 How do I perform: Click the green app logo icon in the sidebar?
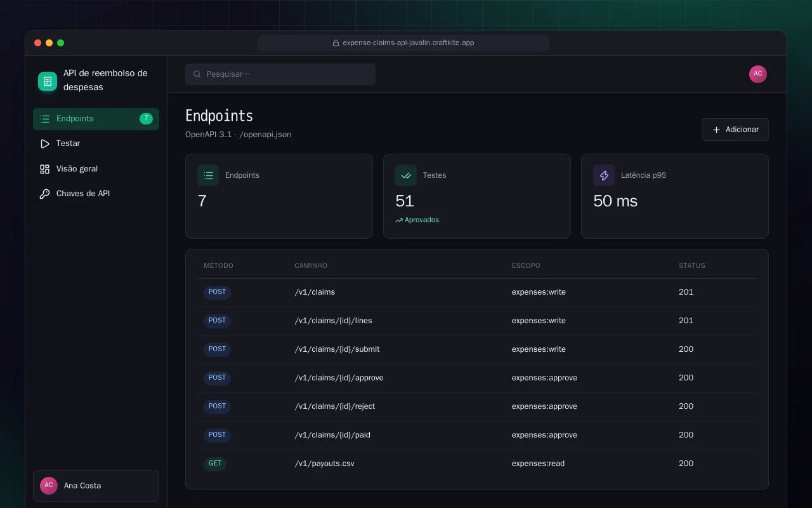click(48, 81)
